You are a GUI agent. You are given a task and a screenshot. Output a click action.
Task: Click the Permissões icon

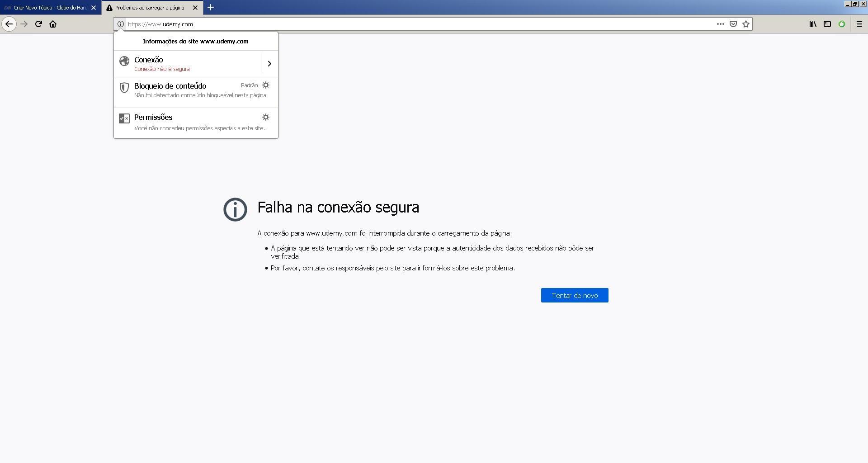pos(124,118)
